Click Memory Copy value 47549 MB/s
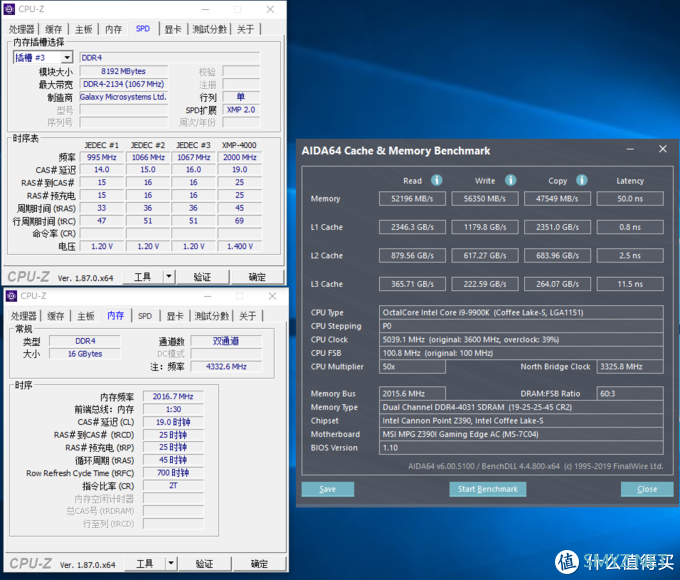 [557, 198]
